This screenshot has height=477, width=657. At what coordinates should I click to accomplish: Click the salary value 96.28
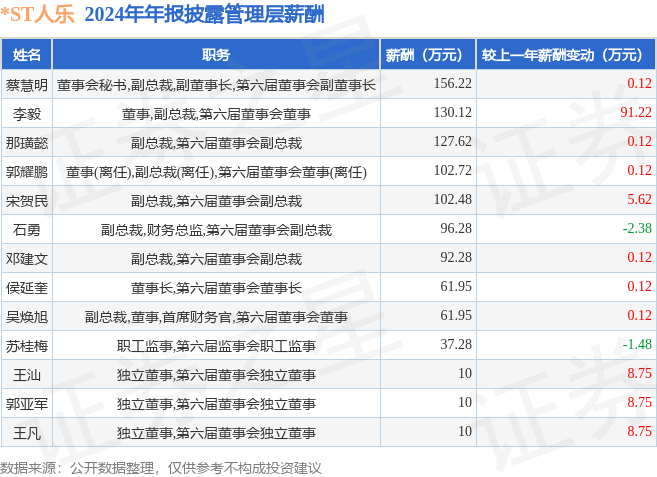[x=456, y=228]
